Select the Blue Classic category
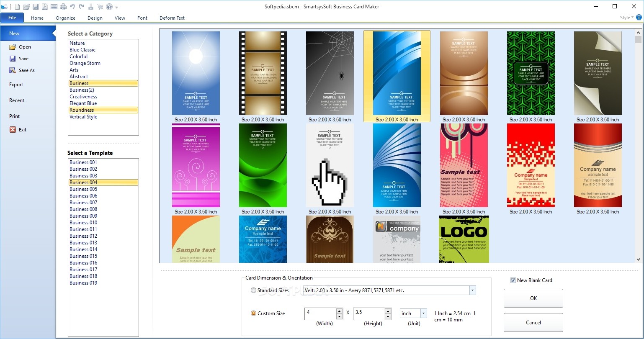This screenshot has width=644, height=339. [x=103, y=50]
